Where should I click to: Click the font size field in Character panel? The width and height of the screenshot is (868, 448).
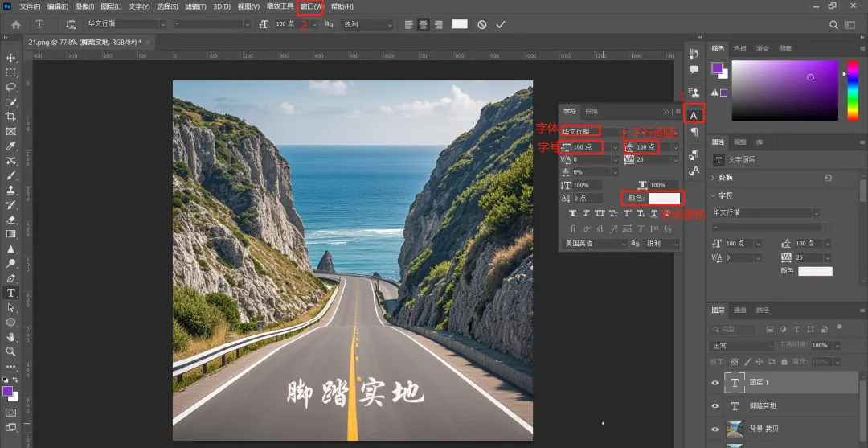[590, 147]
